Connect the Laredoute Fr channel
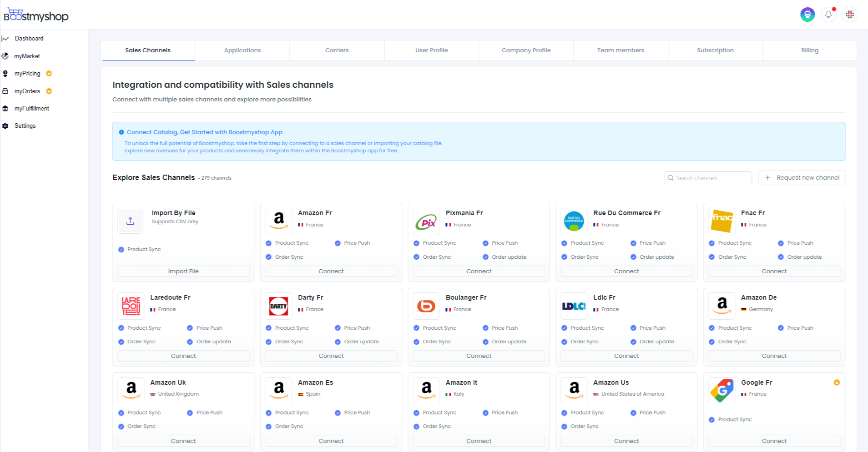Viewport: 868px width, 452px height. (x=183, y=356)
